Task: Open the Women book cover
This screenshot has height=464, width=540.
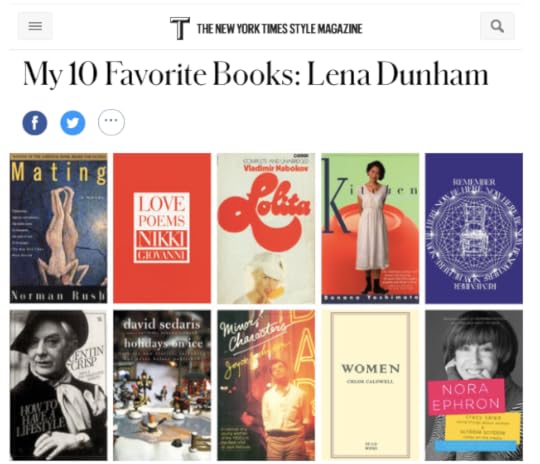Action: pos(370,385)
